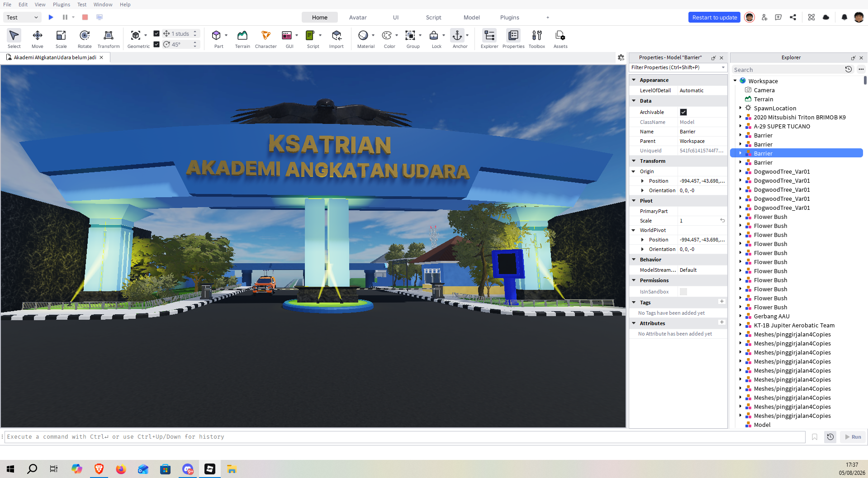Toggle the Properties panel button
Screen dimensions: 868x478
click(x=513, y=39)
